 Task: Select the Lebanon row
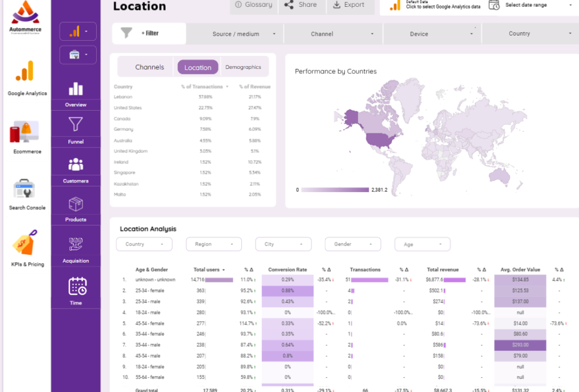192,97
